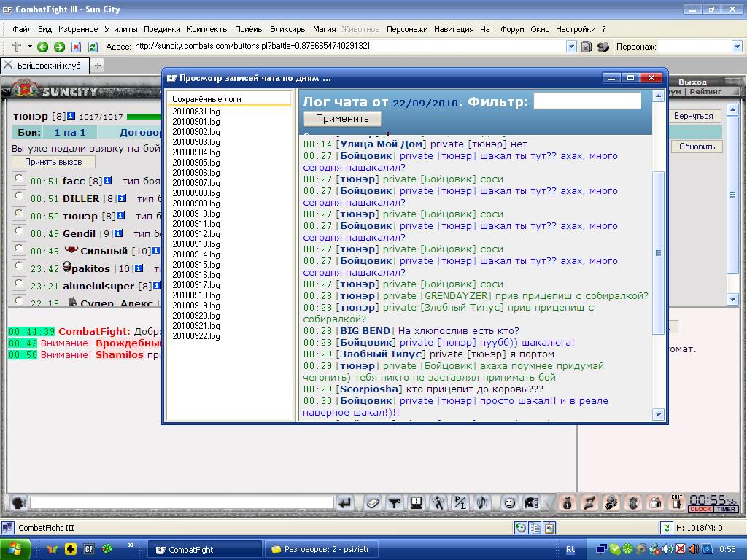This screenshot has height=560, width=747.
Task: Click the scroll icon in bottom bar
Action: (589, 502)
